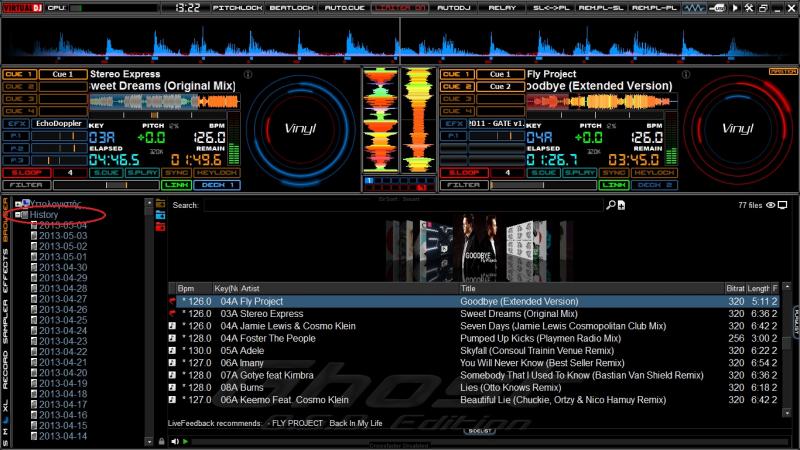Click the blue folder icon beside browser tree
Image resolution: width=800 pixels, height=450 pixels.
(x=160, y=215)
